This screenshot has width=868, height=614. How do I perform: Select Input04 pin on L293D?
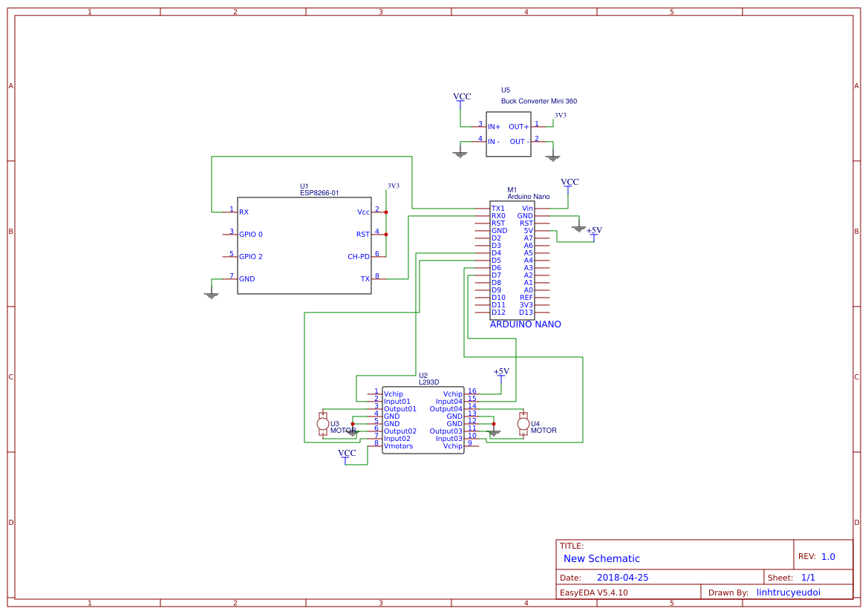point(449,402)
